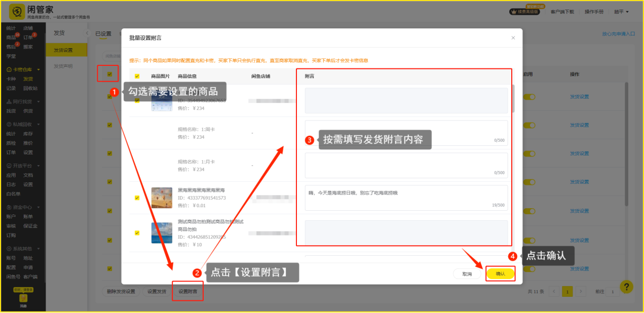The width and height of the screenshot is (644, 313).
Task: Click the 闲管家 logo icon
Action: (x=17, y=11)
